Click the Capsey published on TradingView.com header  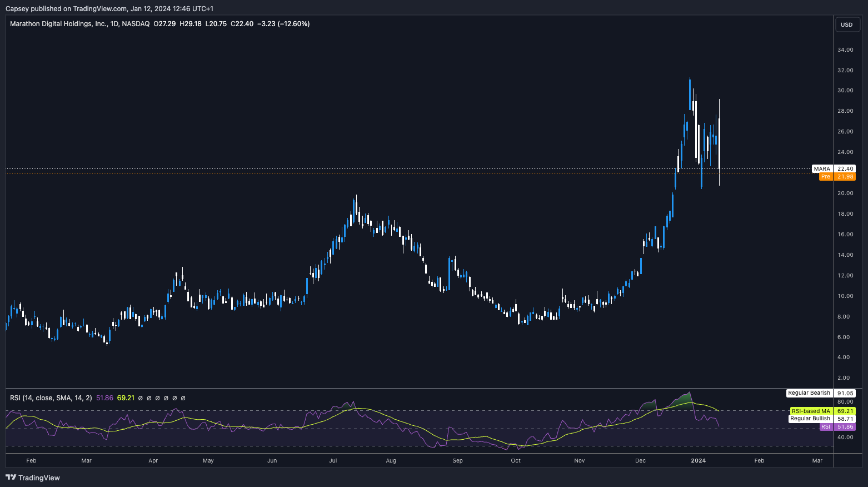point(109,8)
